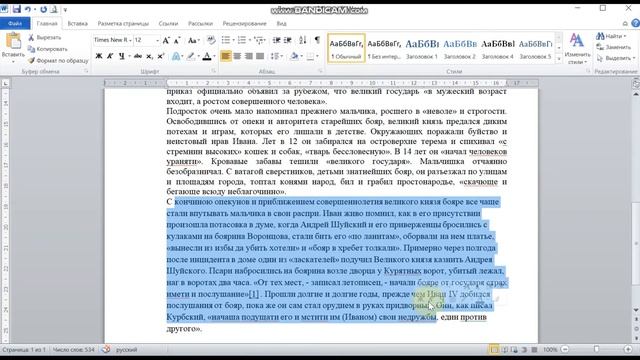Switch to Рецензирование tab
This screenshot has height=360, width=640.
pos(244,24)
